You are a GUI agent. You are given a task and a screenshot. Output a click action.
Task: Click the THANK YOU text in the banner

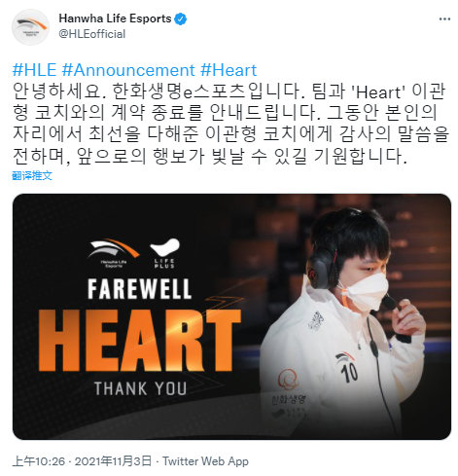pyautogui.click(x=140, y=388)
